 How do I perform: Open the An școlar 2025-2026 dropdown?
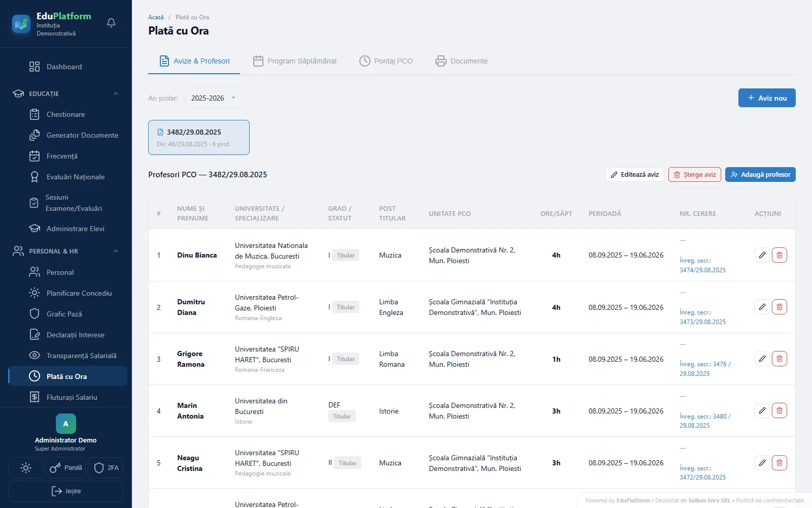coord(213,98)
